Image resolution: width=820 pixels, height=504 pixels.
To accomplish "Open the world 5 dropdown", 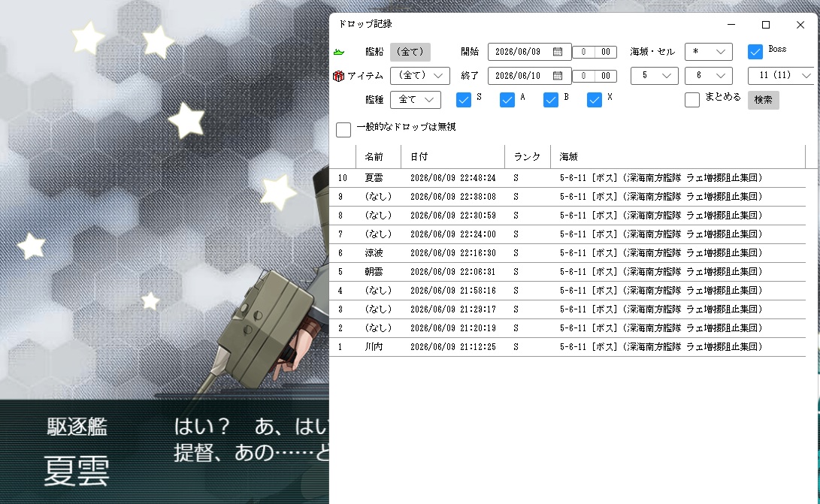I will pos(654,76).
